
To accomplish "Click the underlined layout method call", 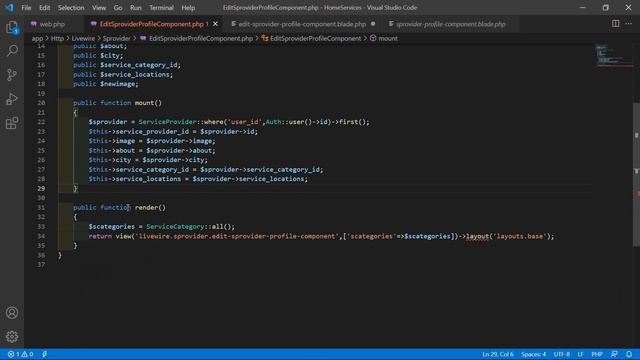I will tap(477, 236).
